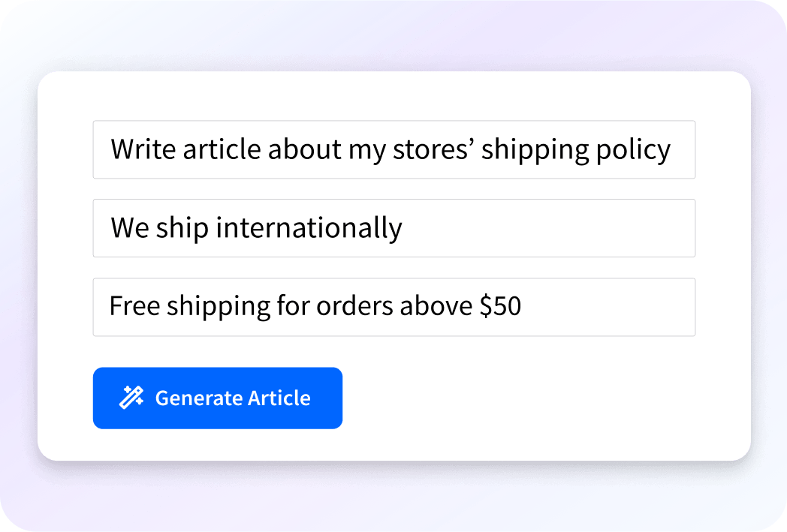Click the Generate Article button

tap(217, 398)
